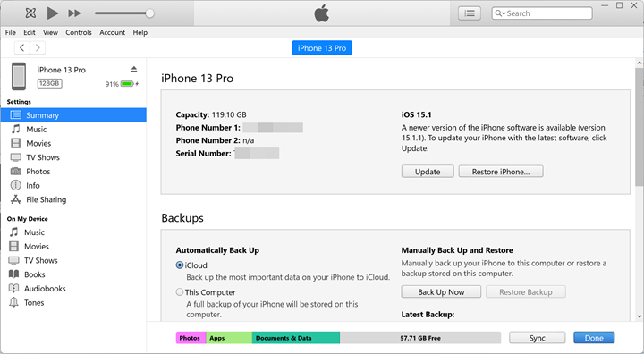Click the 91% battery text
644x354 pixels.
click(x=112, y=84)
